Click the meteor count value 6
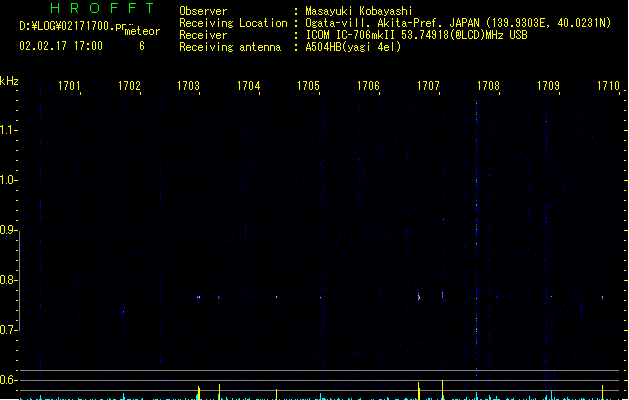The height and width of the screenshot is (400, 629). click(x=142, y=46)
